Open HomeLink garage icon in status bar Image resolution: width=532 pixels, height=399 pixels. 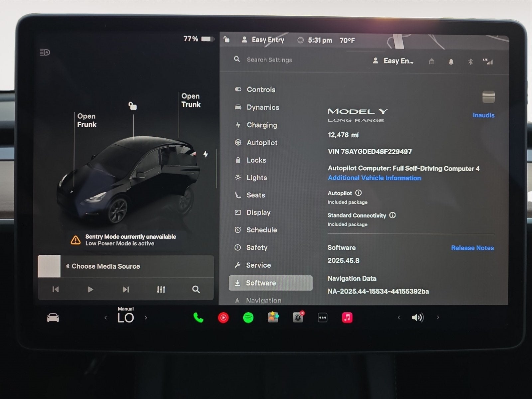pyautogui.click(x=431, y=61)
